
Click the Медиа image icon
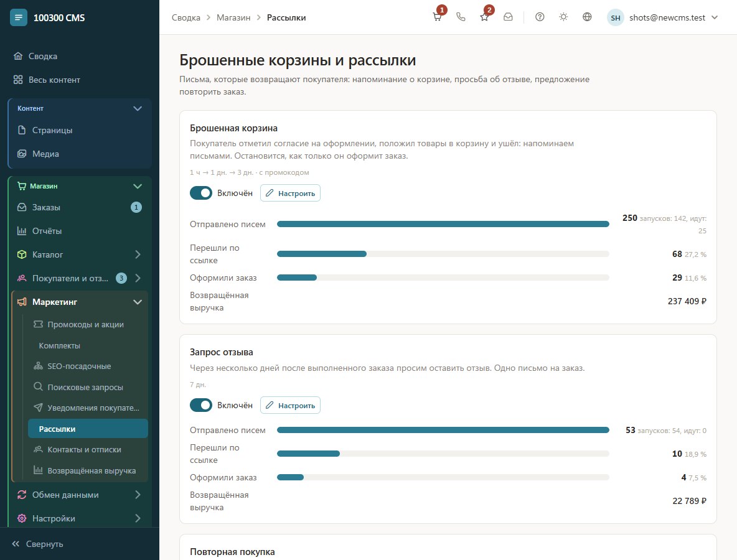click(x=22, y=154)
